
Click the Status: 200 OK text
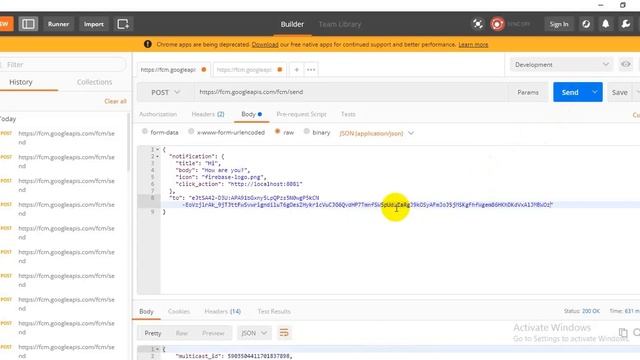coord(582,311)
